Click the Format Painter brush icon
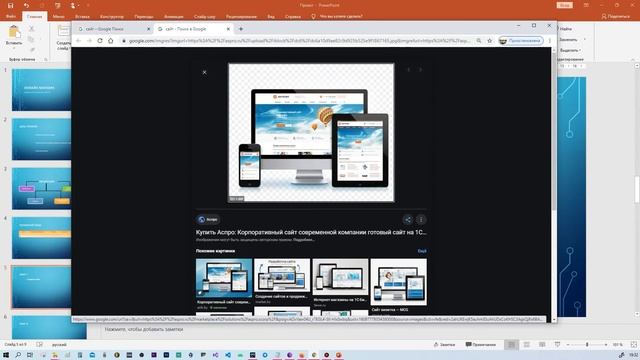The width and height of the screenshot is (640, 360). (x=32, y=49)
